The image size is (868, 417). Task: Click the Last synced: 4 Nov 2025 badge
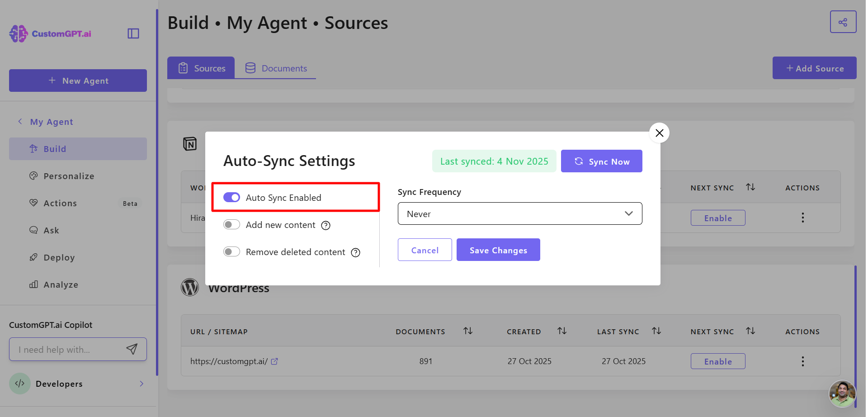pyautogui.click(x=494, y=161)
